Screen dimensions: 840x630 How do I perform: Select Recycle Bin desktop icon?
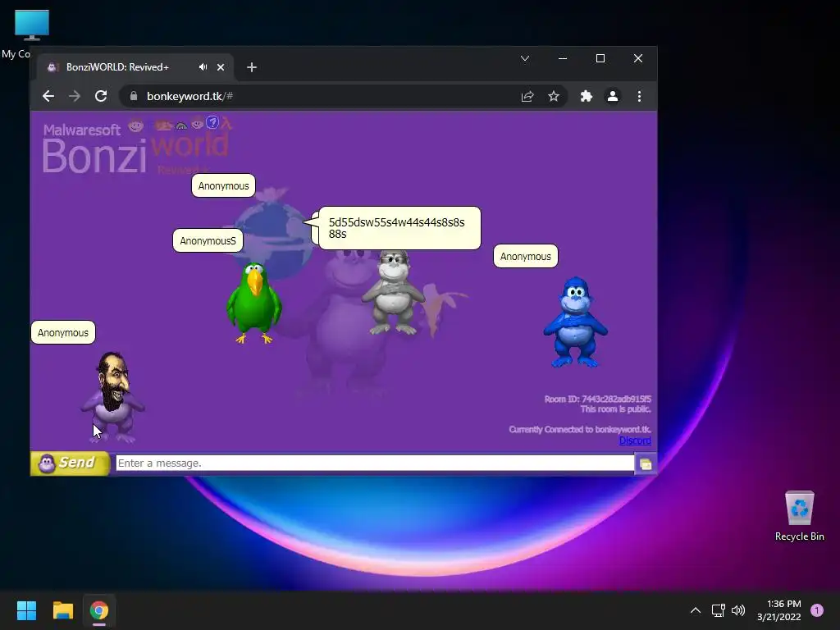(799, 516)
